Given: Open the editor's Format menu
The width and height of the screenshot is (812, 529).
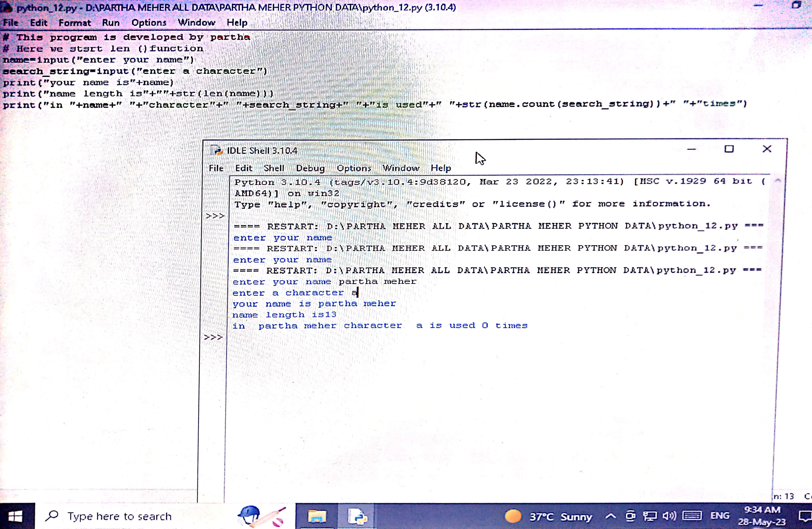Looking at the screenshot, I should [x=75, y=23].
